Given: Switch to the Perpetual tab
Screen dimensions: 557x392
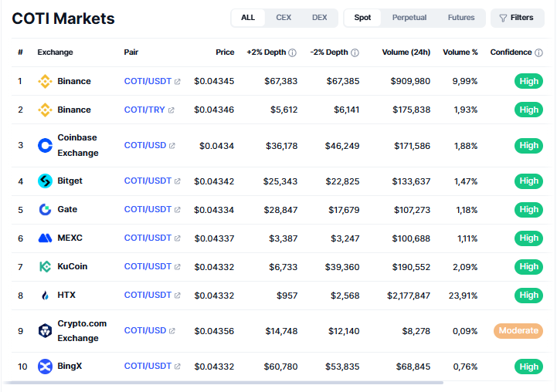Looking at the screenshot, I should (409, 18).
